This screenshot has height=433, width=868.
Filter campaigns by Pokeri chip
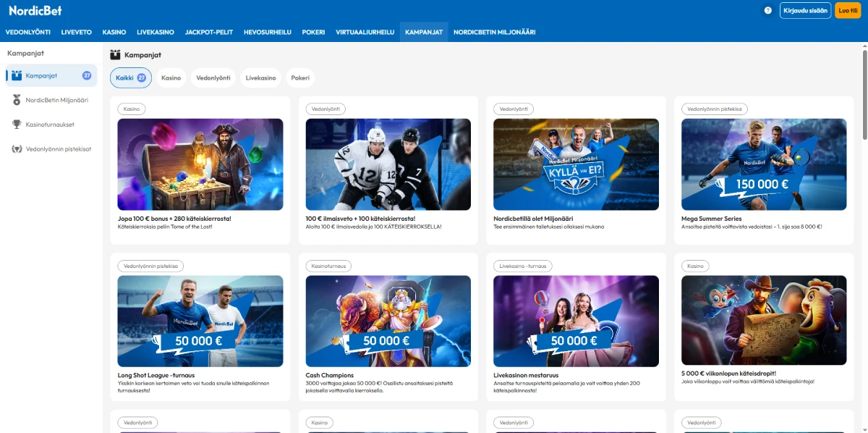300,77
